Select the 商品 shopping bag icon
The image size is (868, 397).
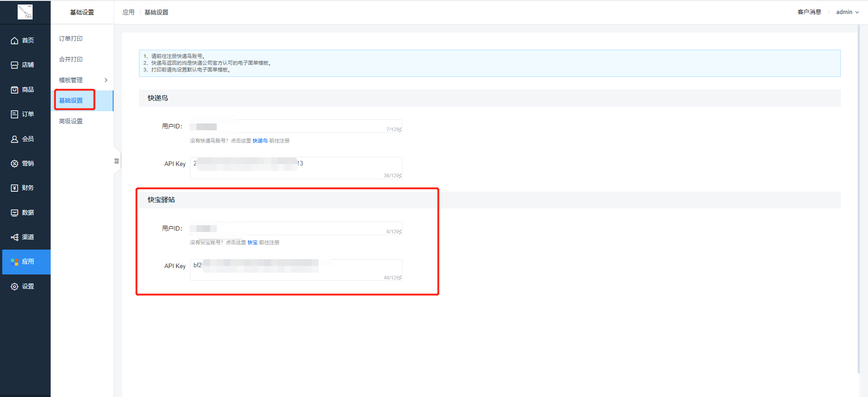(14, 90)
